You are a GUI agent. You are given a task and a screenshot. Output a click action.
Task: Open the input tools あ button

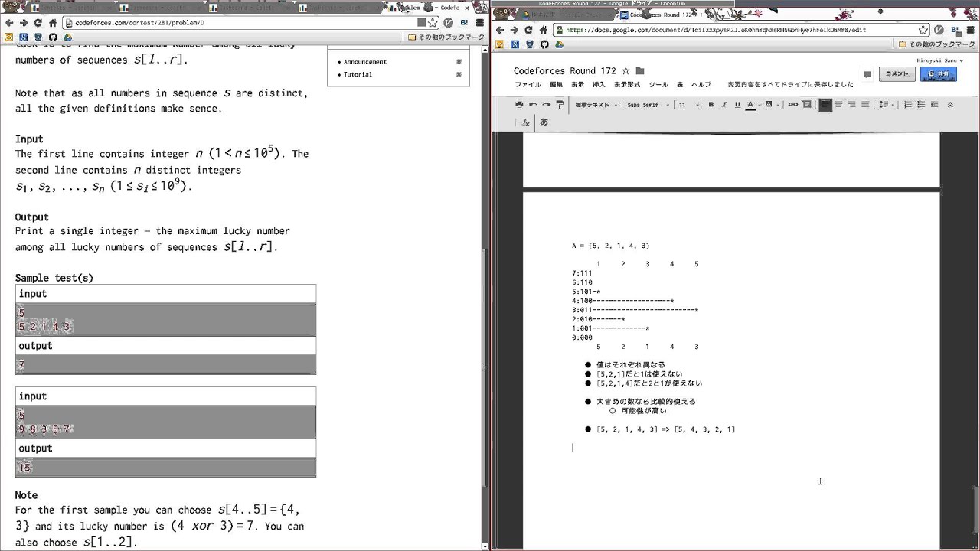pos(544,122)
